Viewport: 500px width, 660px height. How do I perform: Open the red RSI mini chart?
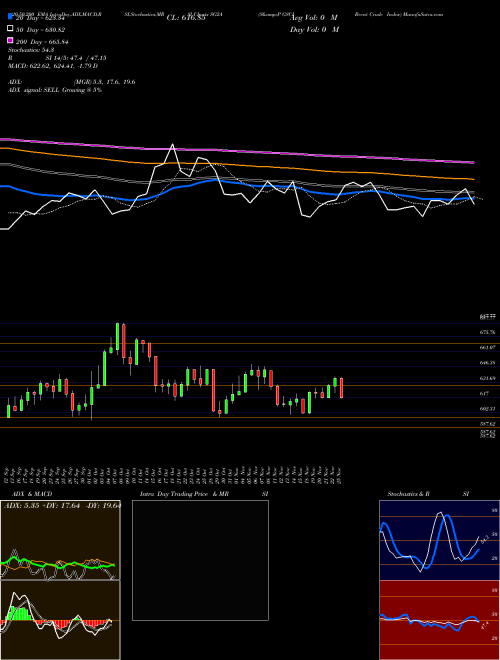click(x=439, y=620)
